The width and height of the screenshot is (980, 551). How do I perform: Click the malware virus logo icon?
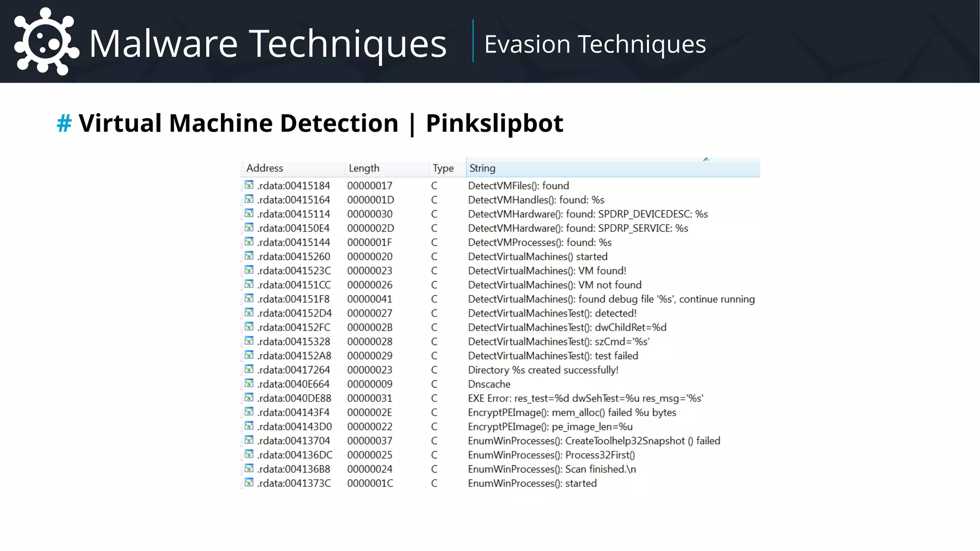click(x=46, y=42)
